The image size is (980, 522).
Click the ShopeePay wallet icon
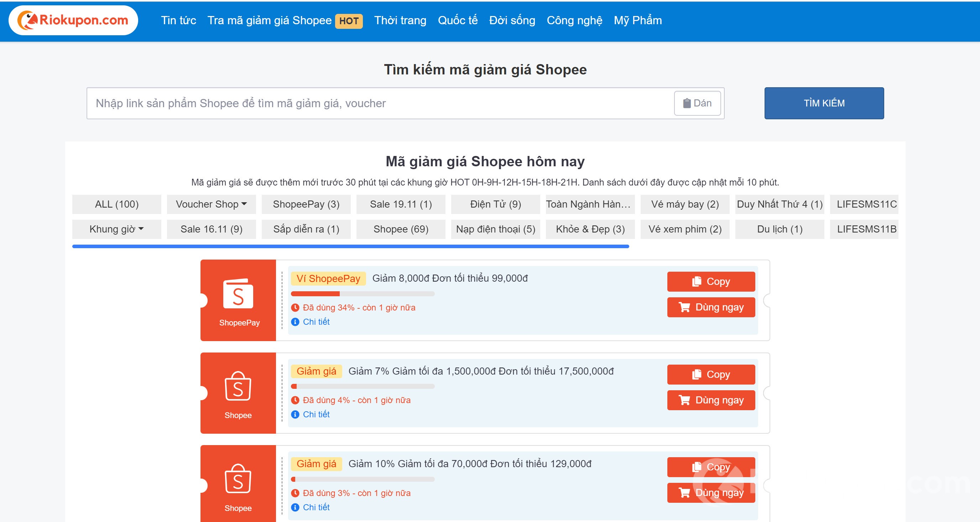tap(238, 293)
